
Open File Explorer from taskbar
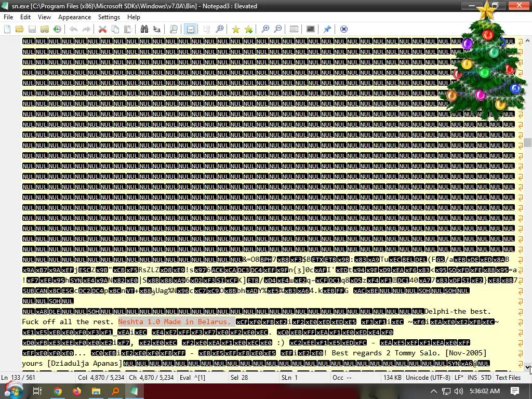coord(96,391)
